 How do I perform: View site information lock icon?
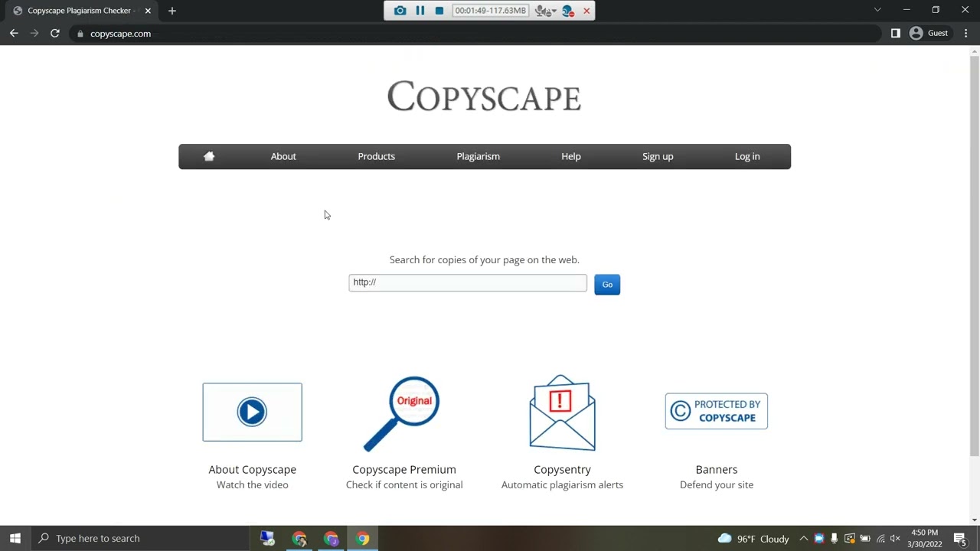(80, 34)
